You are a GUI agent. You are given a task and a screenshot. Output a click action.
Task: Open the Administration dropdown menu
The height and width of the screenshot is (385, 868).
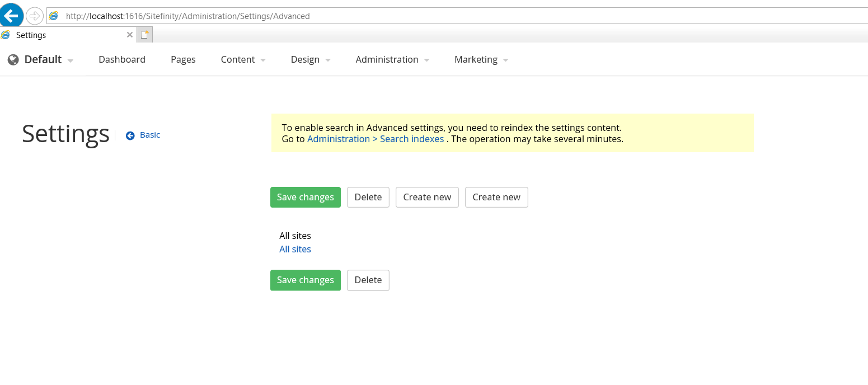(x=387, y=59)
